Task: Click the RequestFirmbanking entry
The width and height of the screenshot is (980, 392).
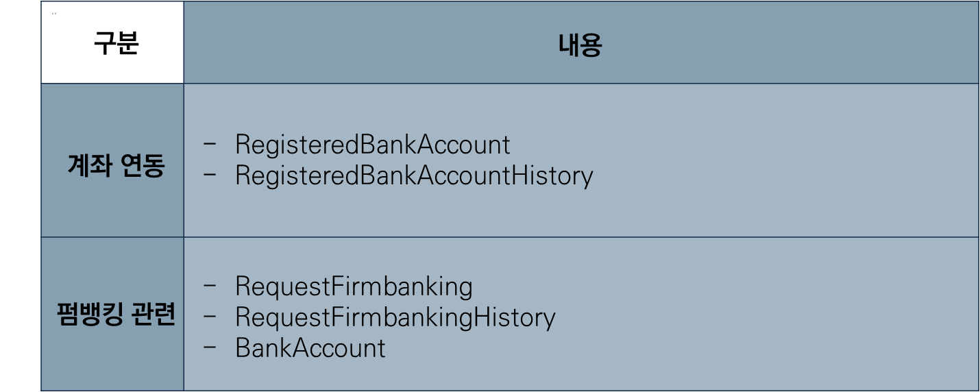Action: click(x=354, y=286)
